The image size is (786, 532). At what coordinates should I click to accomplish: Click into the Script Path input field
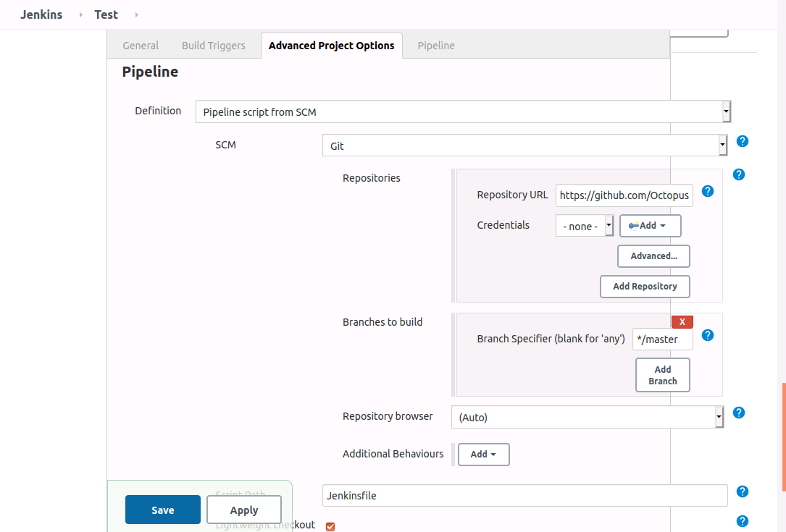(x=524, y=496)
